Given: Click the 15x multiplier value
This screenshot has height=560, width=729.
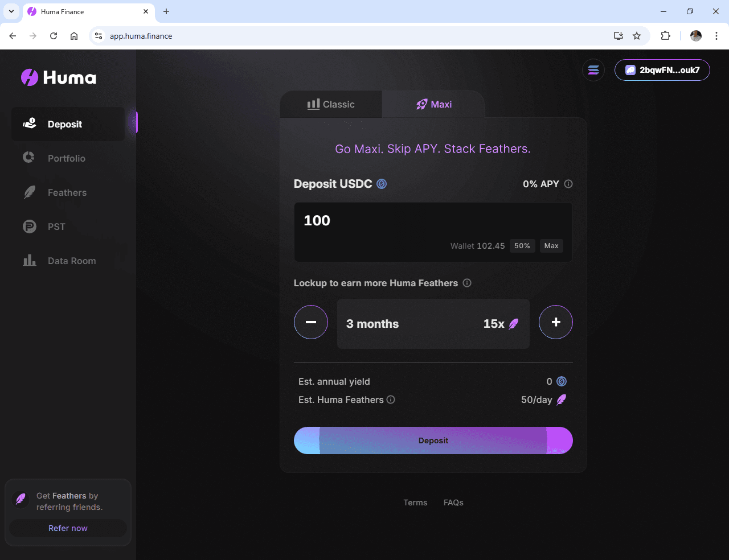Looking at the screenshot, I should click(x=494, y=324).
